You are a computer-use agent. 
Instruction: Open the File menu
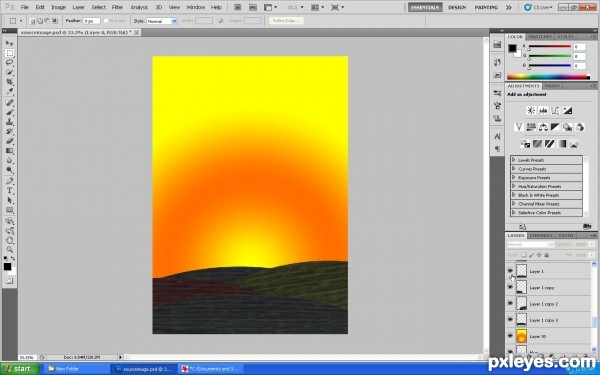pyautogui.click(x=24, y=7)
